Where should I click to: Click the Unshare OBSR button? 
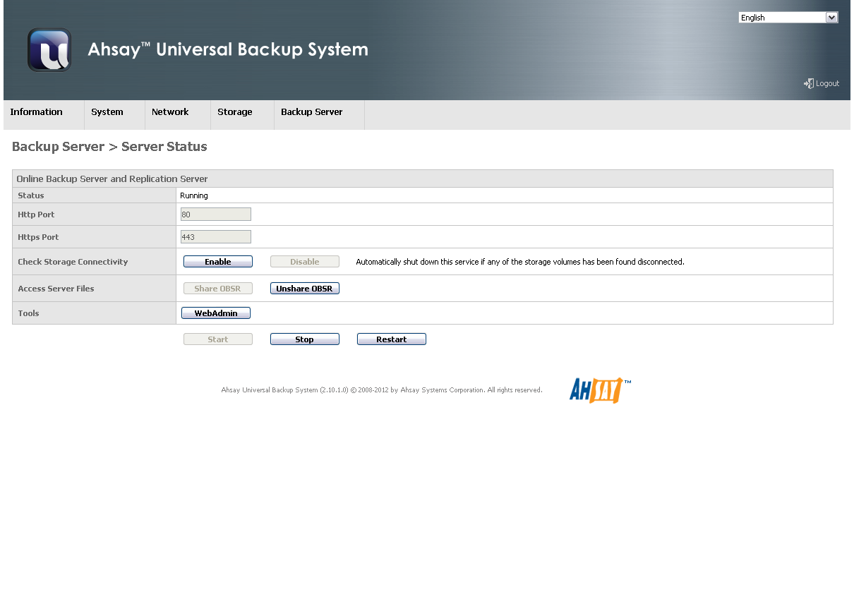(x=305, y=289)
